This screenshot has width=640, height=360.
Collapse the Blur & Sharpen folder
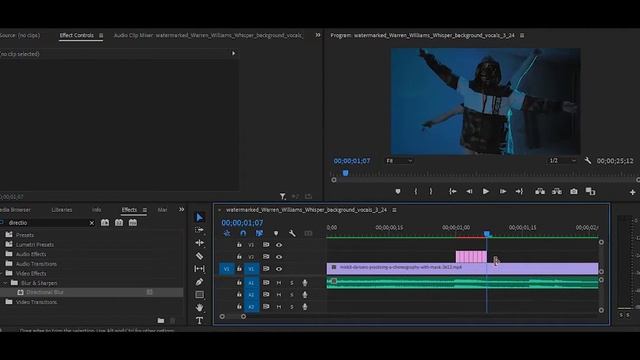pos(5,283)
